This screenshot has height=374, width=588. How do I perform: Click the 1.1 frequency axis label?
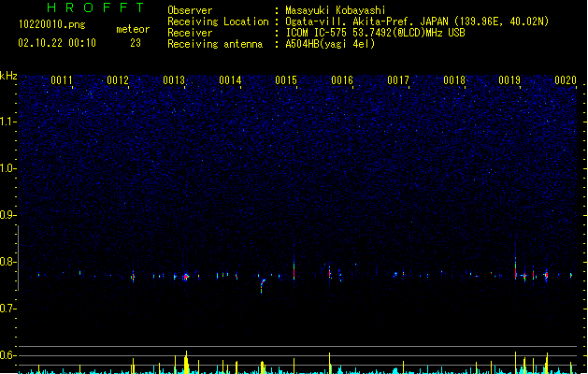coord(8,122)
